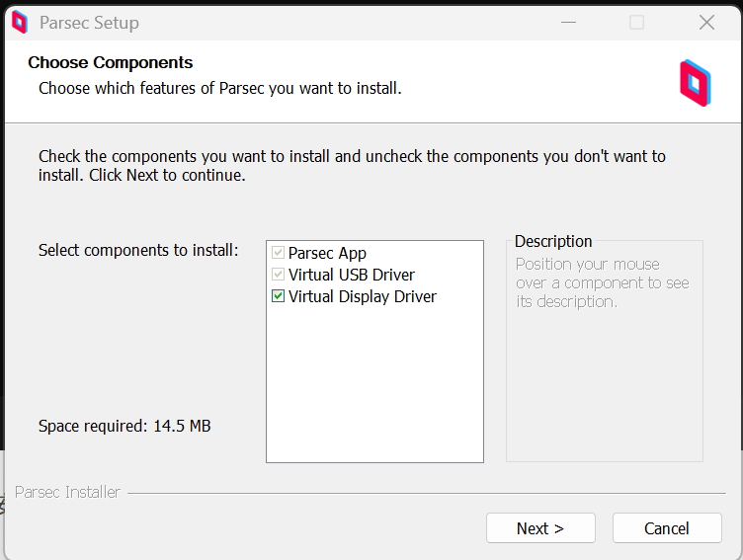
Task: Select the Parsec App component label
Action: 327,253
